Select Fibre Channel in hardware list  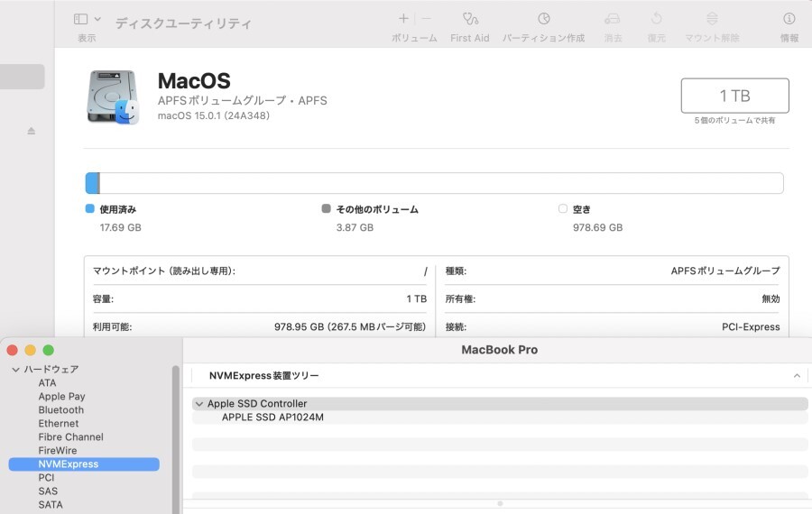coord(71,436)
